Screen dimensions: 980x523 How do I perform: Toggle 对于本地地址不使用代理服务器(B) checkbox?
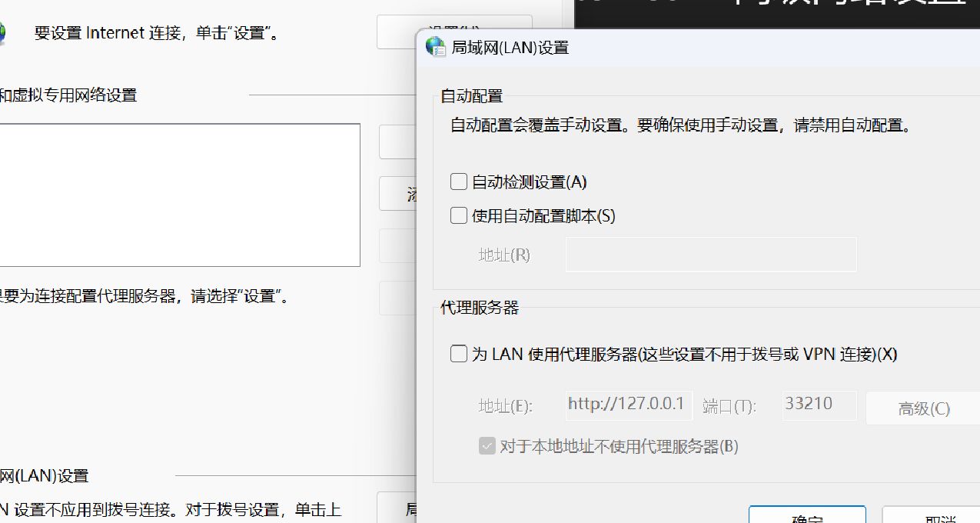tap(487, 446)
